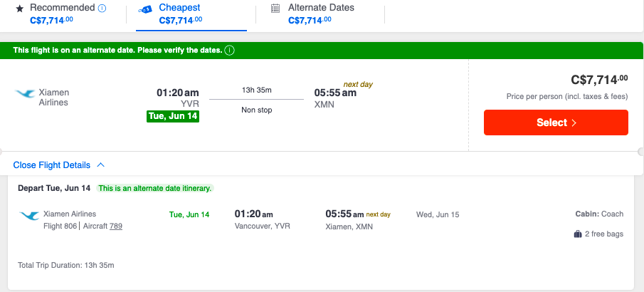
Task: Click the Recommended star icon
Action: point(19,9)
